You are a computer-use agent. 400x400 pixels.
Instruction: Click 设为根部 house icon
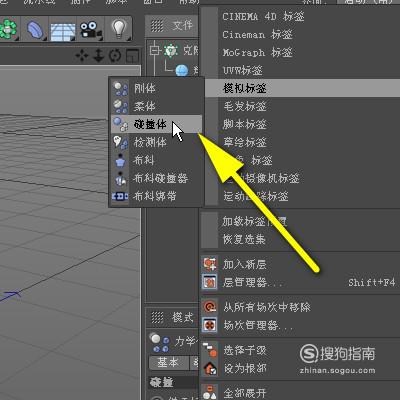[210, 368]
